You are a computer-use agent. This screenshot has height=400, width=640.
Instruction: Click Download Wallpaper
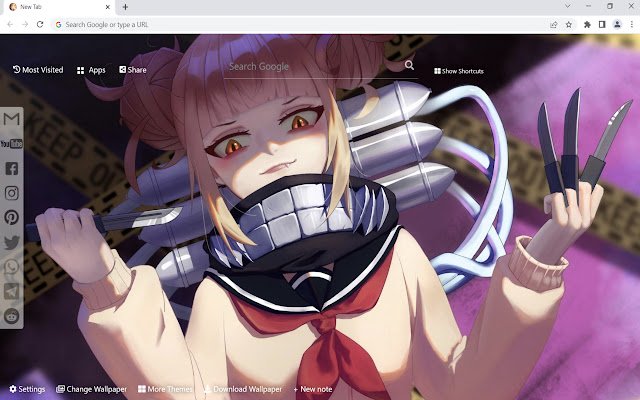(x=243, y=389)
